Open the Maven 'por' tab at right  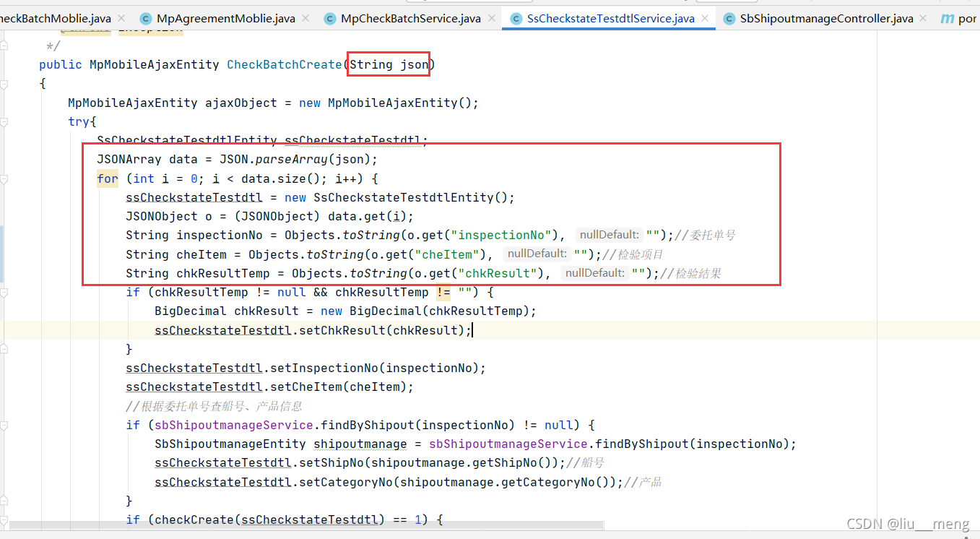point(958,18)
